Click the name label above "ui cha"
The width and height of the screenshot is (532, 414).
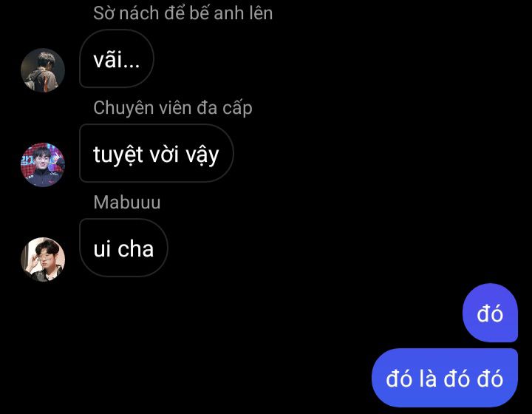(127, 203)
